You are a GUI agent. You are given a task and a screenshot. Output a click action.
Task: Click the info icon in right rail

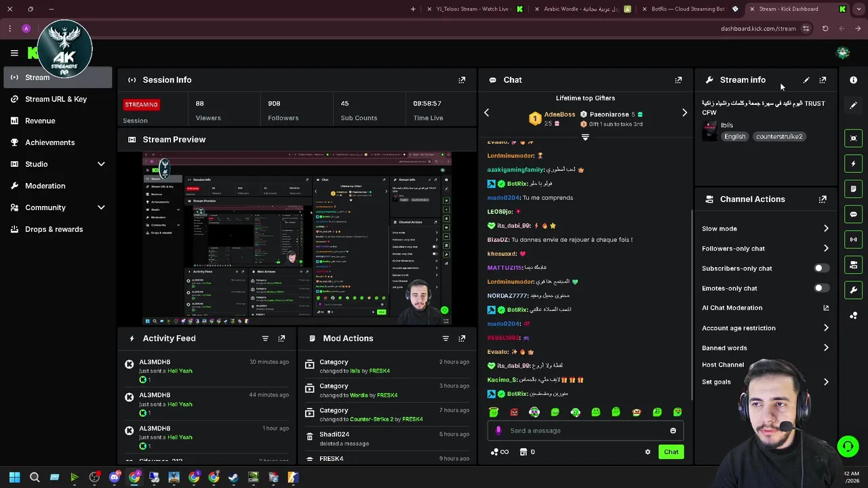853,80
